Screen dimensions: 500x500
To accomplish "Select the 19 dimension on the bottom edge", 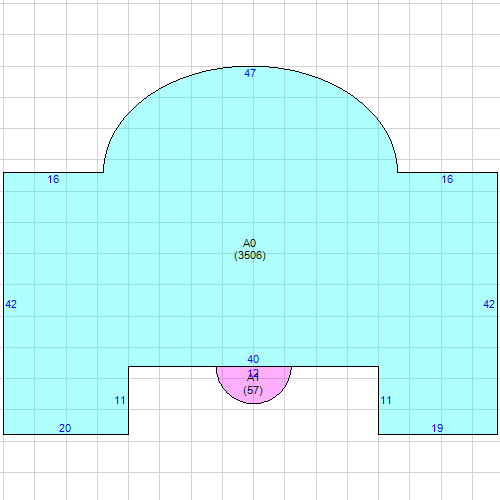I will (x=437, y=428).
